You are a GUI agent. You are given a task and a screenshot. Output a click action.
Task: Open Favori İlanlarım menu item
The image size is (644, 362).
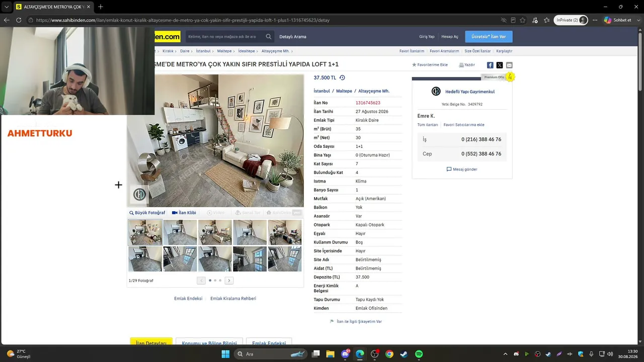412,51
